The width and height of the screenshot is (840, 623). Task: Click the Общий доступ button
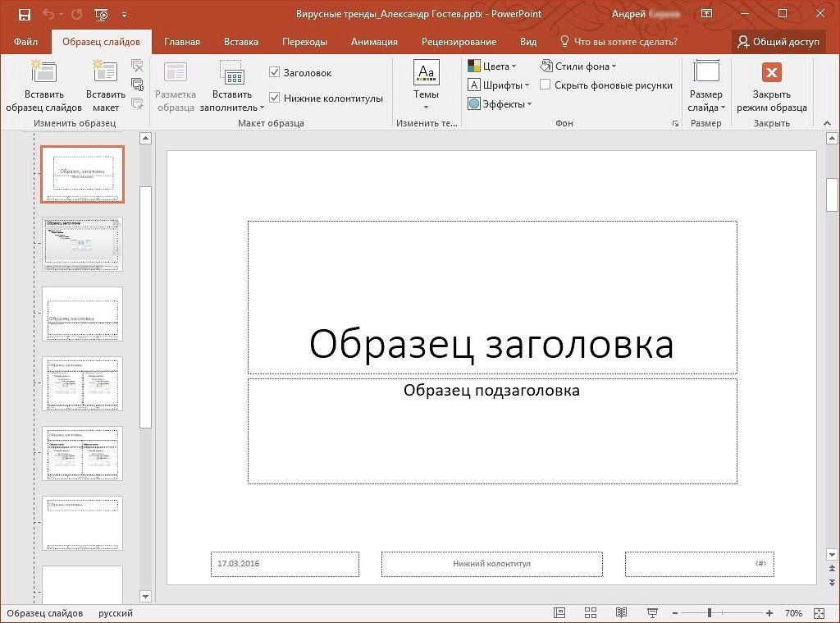tap(778, 41)
